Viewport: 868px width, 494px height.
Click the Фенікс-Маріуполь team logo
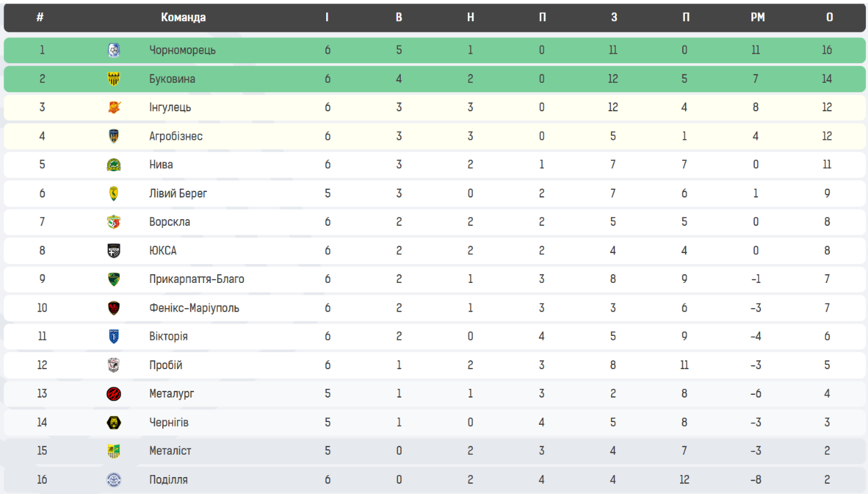point(114,308)
